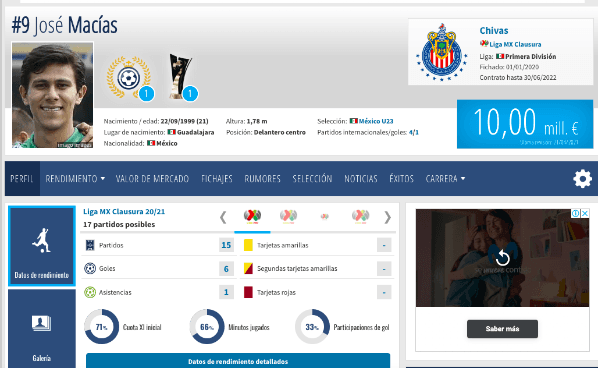Click the ad info icon
Image resolution: width=598 pixels, height=368 pixels.
tap(576, 213)
